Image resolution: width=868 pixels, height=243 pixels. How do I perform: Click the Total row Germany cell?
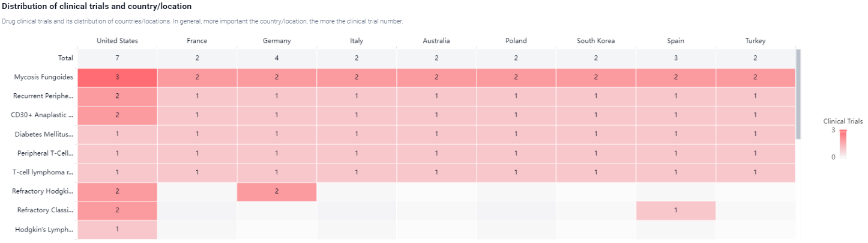click(277, 58)
